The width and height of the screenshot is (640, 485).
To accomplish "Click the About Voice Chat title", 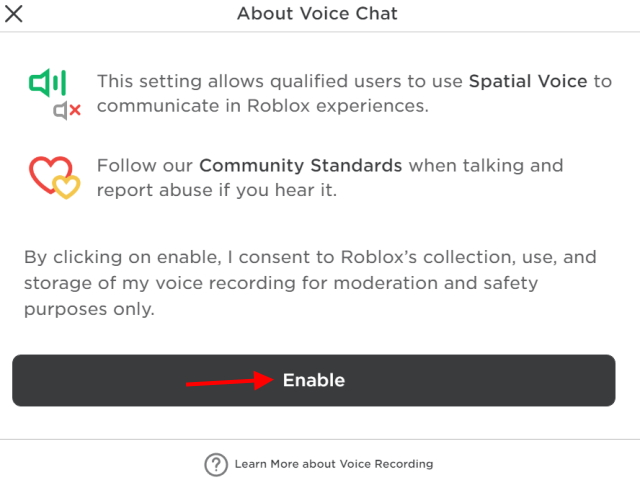I will 317,14.
